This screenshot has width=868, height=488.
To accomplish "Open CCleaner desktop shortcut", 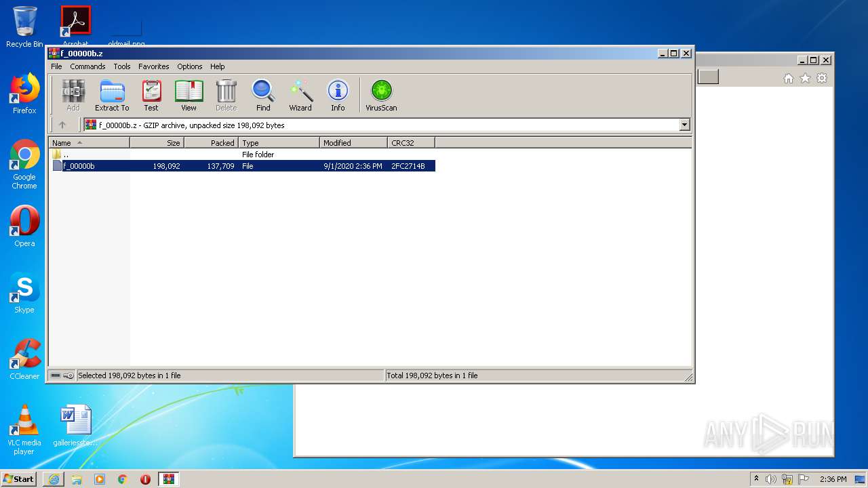I will [x=24, y=359].
